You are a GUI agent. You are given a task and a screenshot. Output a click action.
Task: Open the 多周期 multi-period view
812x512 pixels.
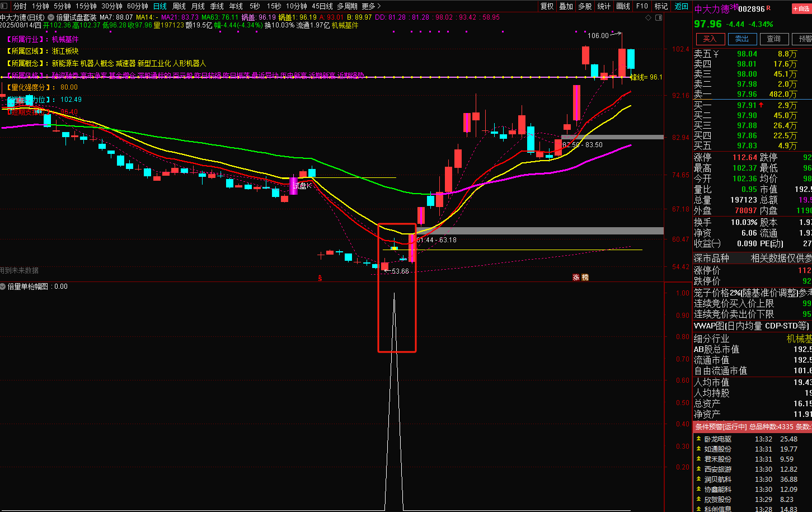pyautogui.click(x=348, y=6)
